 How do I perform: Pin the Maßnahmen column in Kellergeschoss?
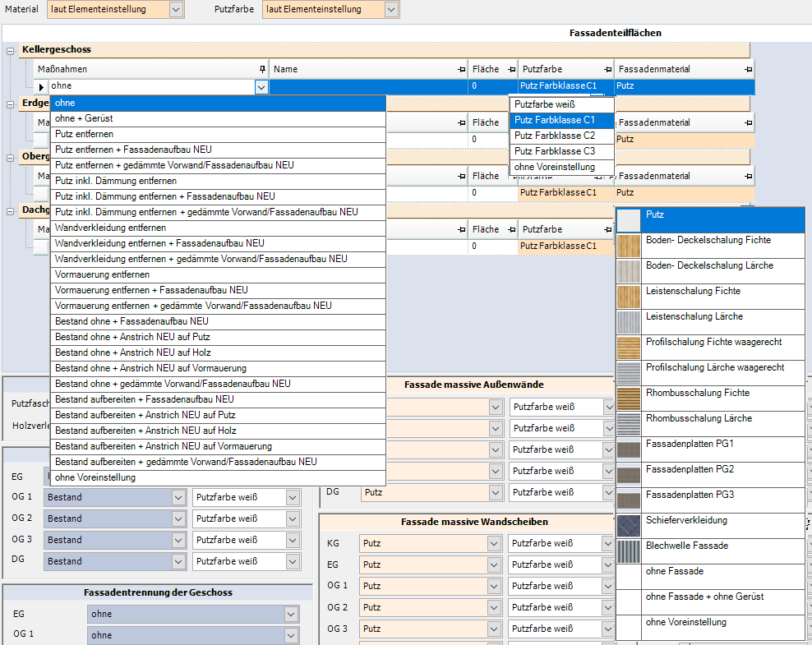point(262,70)
